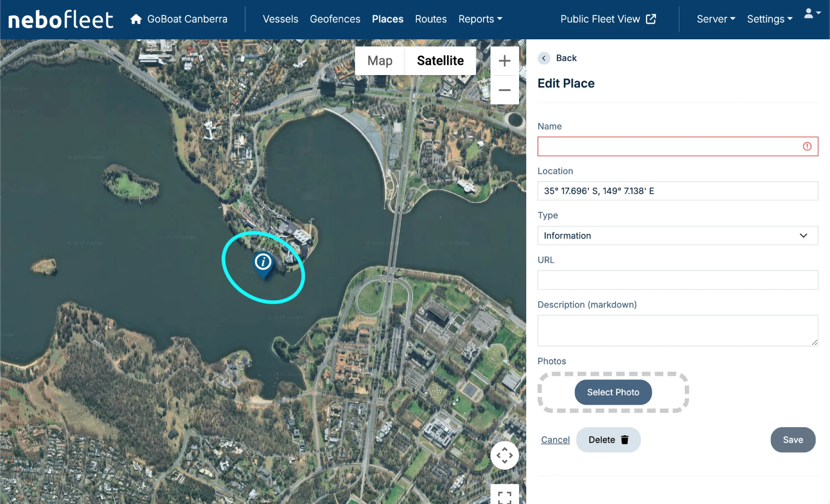Image resolution: width=830 pixels, height=504 pixels.
Task: Open the Vessels page
Action: [x=280, y=19]
